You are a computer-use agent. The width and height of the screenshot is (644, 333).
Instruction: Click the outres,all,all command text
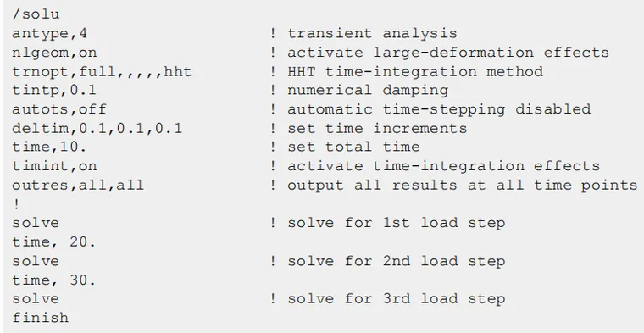pos(78,185)
